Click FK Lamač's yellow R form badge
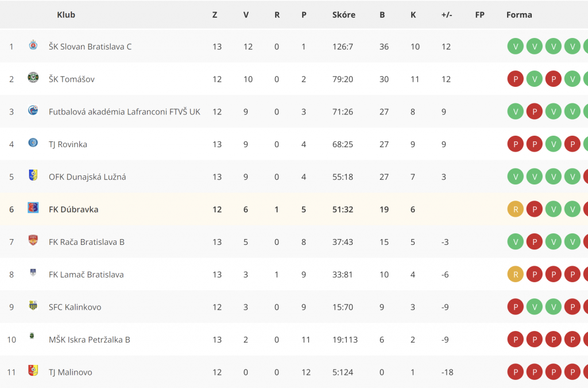Viewport: 588px width, 388px height. tap(515, 274)
